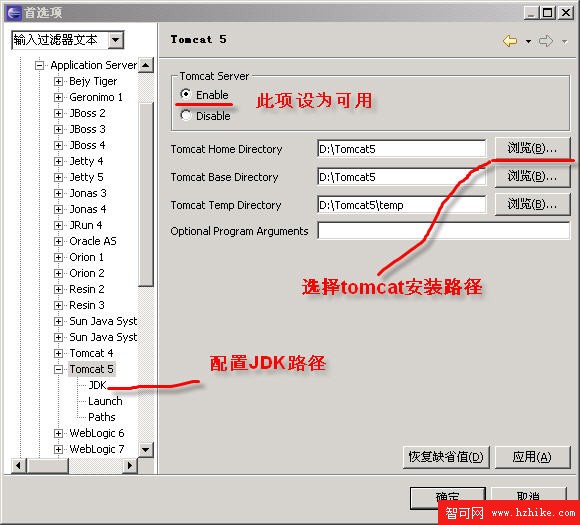The image size is (580, 525).
Task: Click the tree horizontal scroll left arrow
Action: 19,465
